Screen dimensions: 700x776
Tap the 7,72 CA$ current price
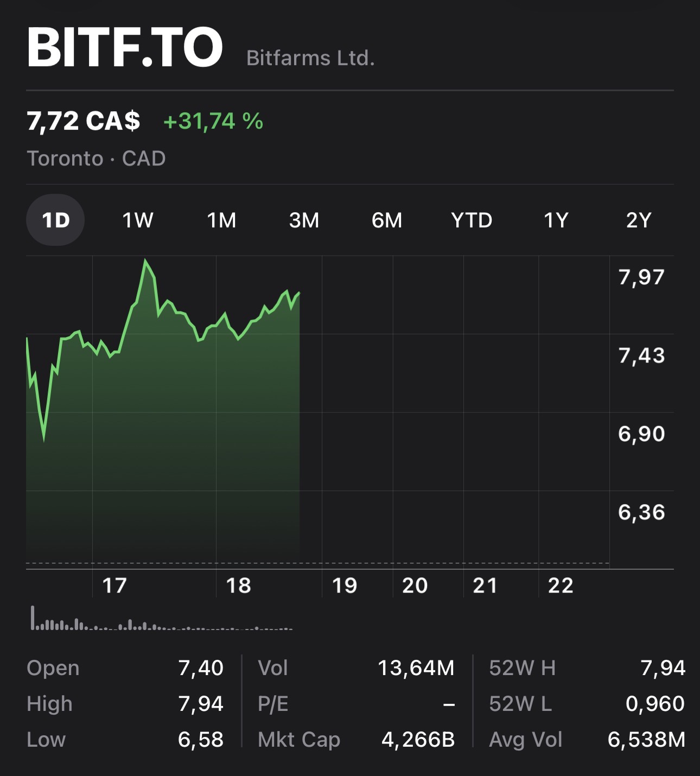[84, 121]
